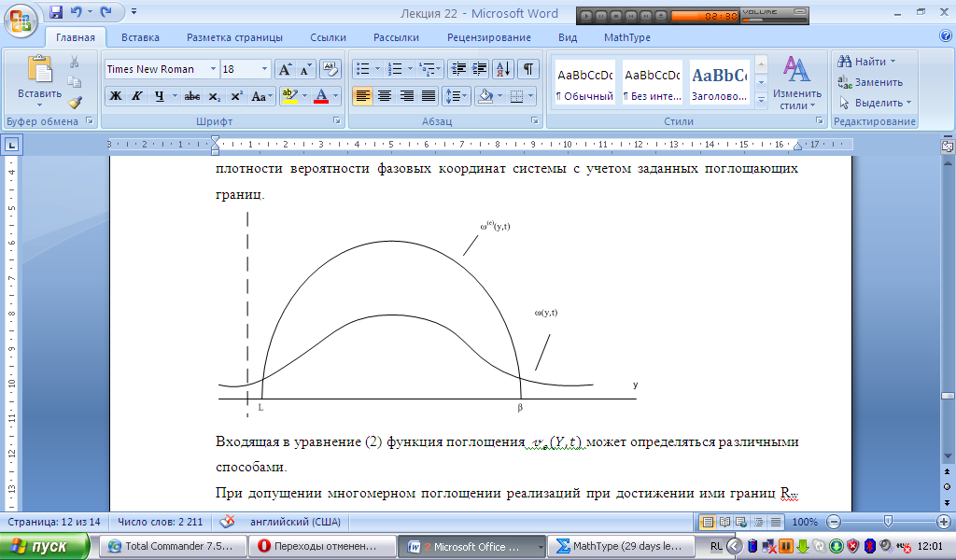This screenshot has width=956, height=560.
Task: Click the Выделить selection button
Action: click(874, 103)
